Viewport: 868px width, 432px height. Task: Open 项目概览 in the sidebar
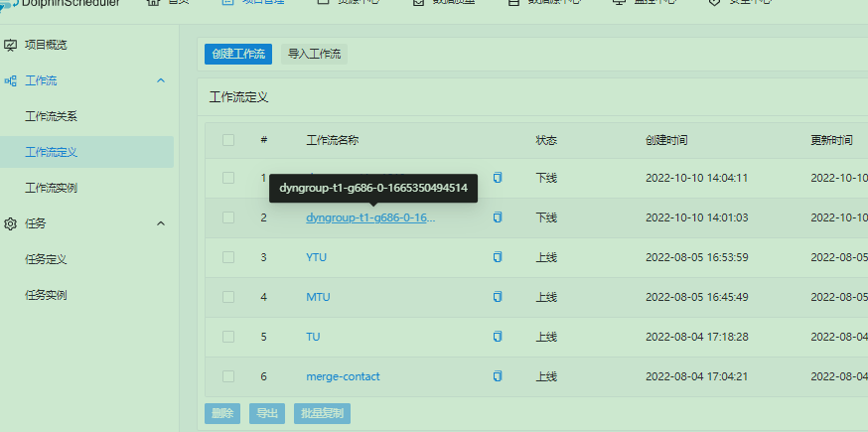(46, 46)
